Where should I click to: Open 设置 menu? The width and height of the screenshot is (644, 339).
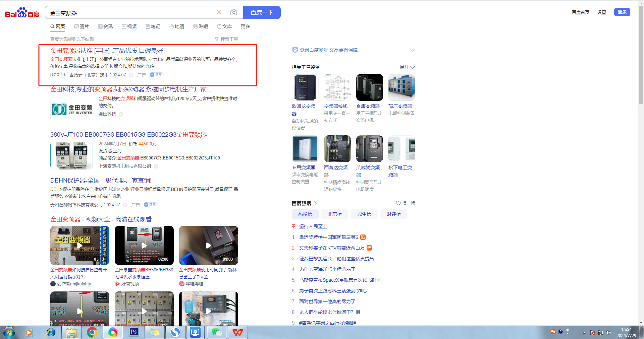pos(602,12)
